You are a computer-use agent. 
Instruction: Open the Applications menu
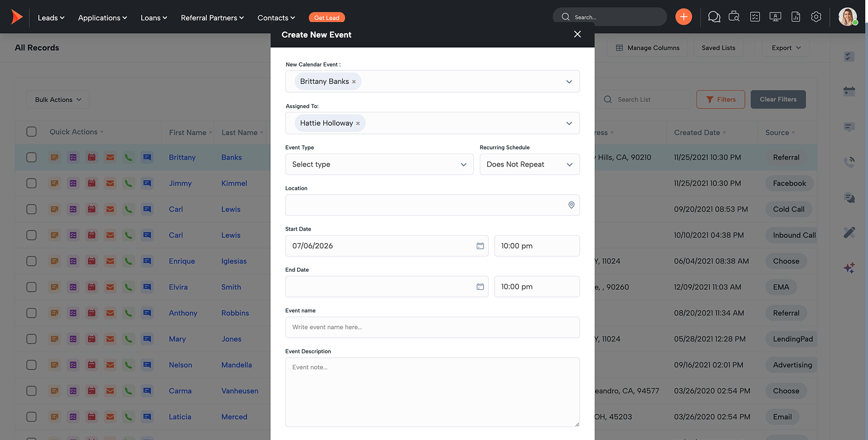point(102,17)
